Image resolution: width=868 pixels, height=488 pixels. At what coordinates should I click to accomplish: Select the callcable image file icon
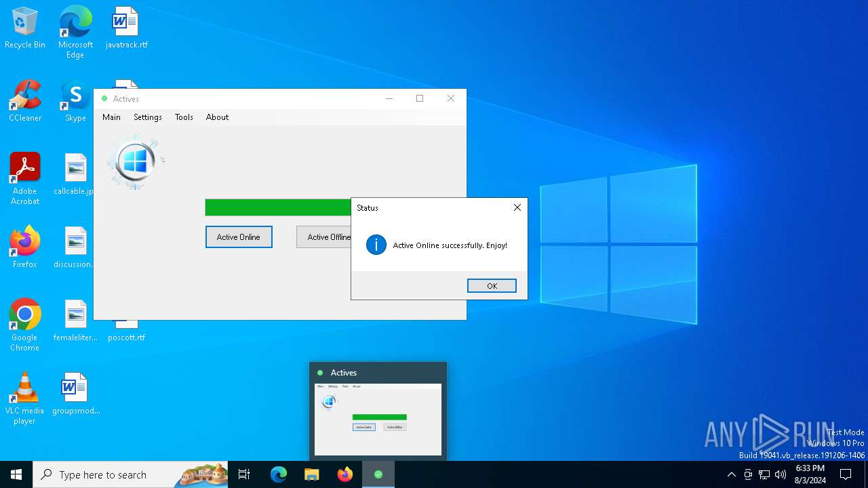tap(75, 175)
